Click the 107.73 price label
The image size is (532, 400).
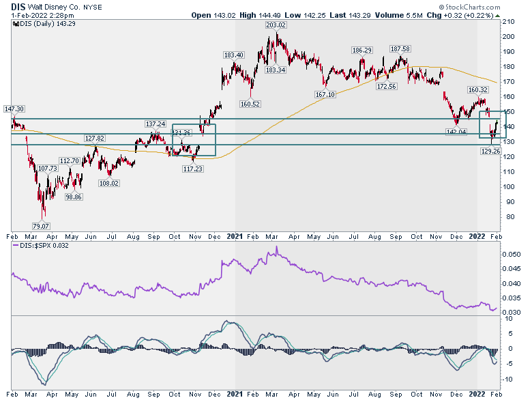coord(48,169)
